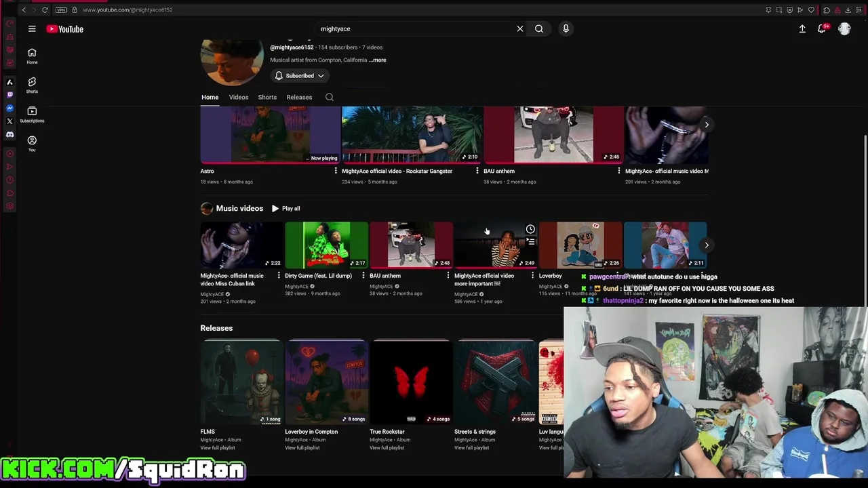Screen dimensions: 868x488
Task: Open browser easy setup menu icon
Action: [x=859, y=9]
